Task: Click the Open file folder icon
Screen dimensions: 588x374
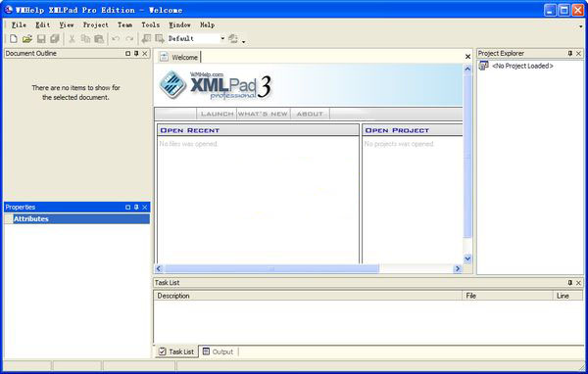Action: [x=27, y=38]
